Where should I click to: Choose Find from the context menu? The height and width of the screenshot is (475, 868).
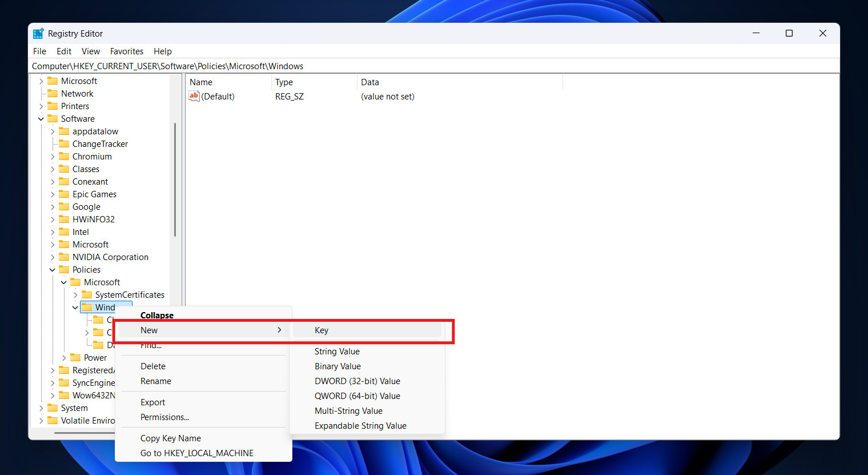pyautogui.click(x=150, y=345)
